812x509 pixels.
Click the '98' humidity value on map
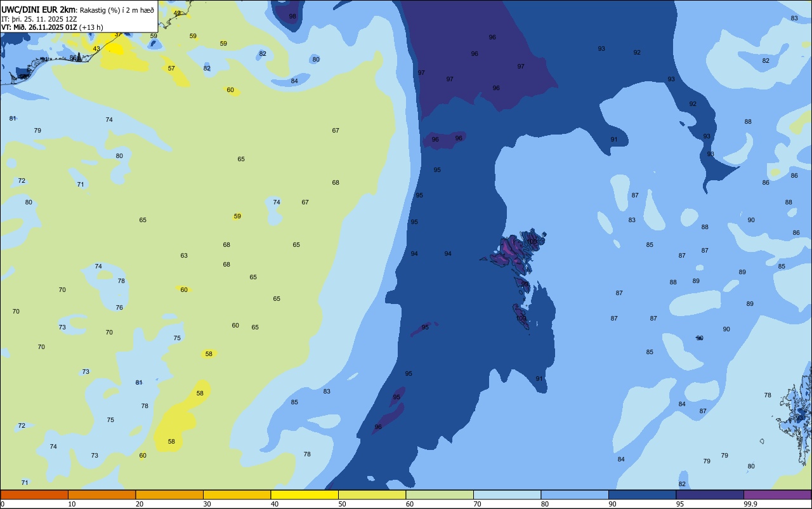click(292, 17)
